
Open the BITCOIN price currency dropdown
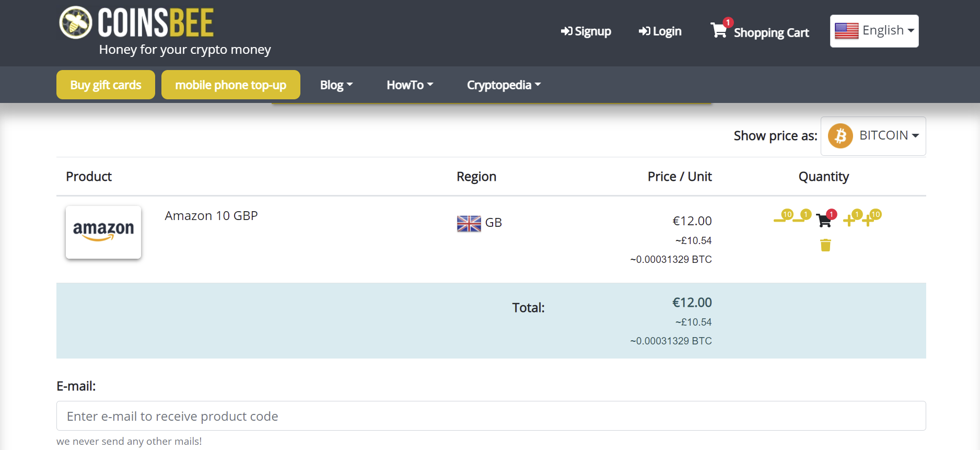coord(873,136)
